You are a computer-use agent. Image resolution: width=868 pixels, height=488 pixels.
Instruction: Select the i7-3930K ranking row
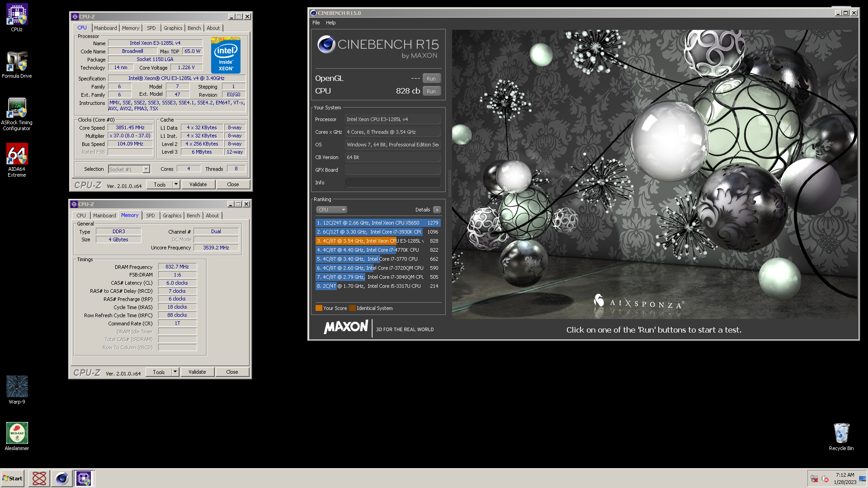coord(378,232)
